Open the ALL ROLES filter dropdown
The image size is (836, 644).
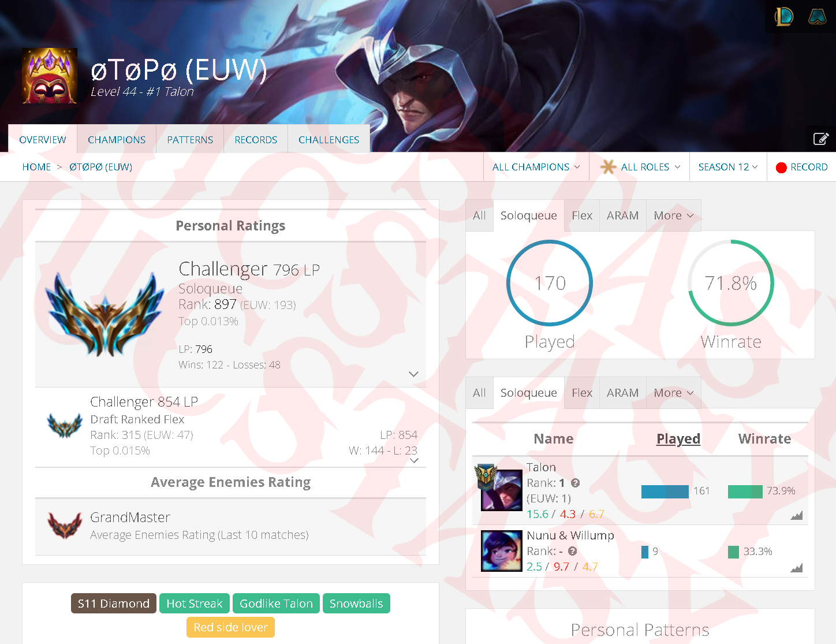[x=640, y=167]
